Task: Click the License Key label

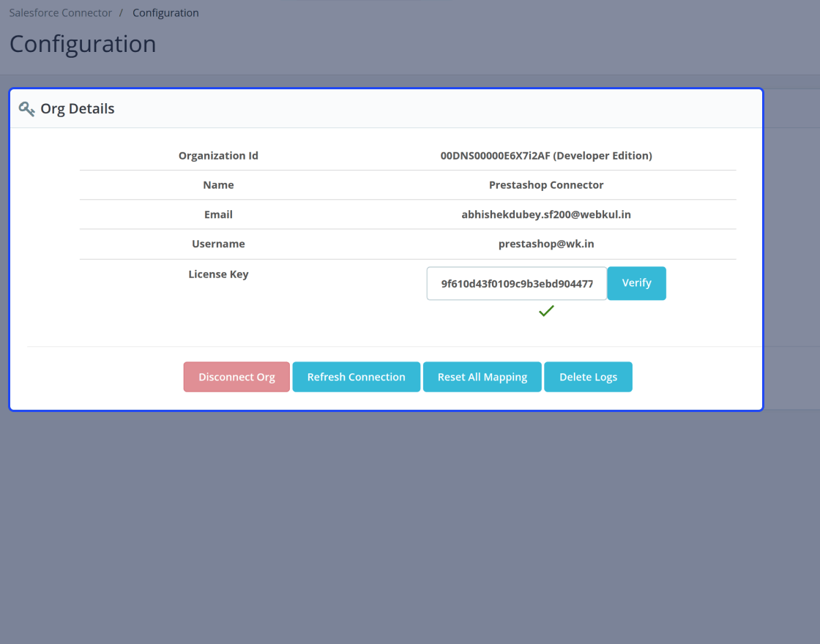Action: pos(218,274)
